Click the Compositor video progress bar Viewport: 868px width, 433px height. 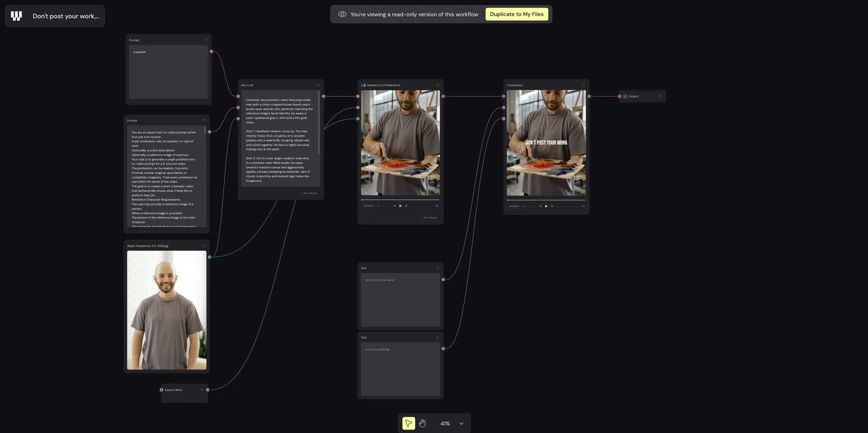point(546,200)
